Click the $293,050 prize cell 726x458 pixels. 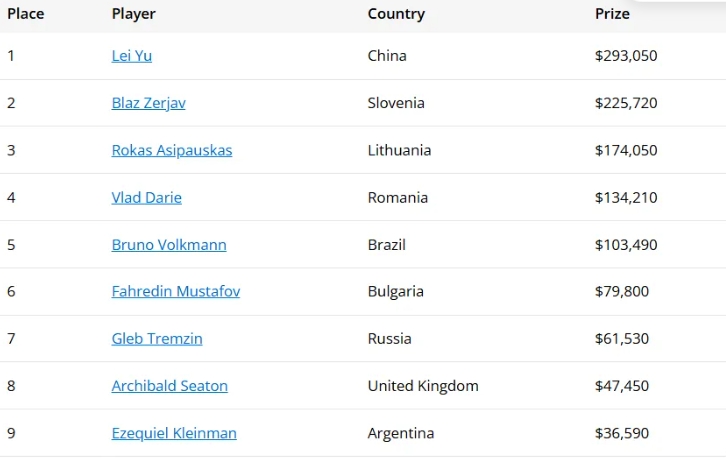626,56
